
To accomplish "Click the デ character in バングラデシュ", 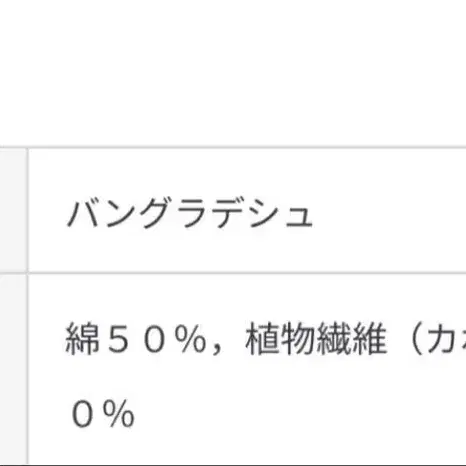I will point(228,212).
